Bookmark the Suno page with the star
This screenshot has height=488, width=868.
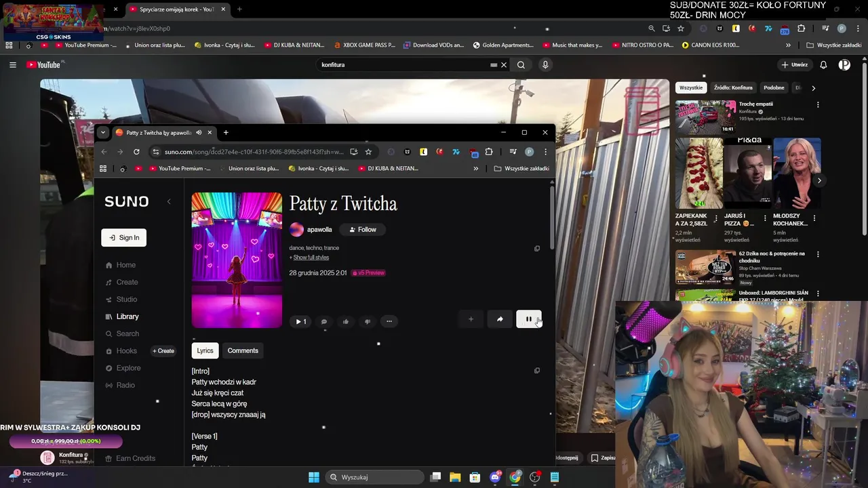pos(368,152)
